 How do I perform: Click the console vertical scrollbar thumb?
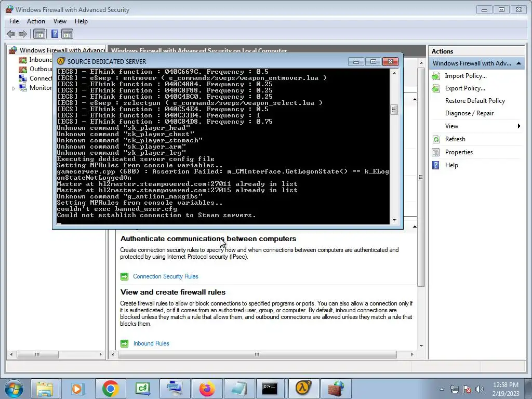[394, 110]
